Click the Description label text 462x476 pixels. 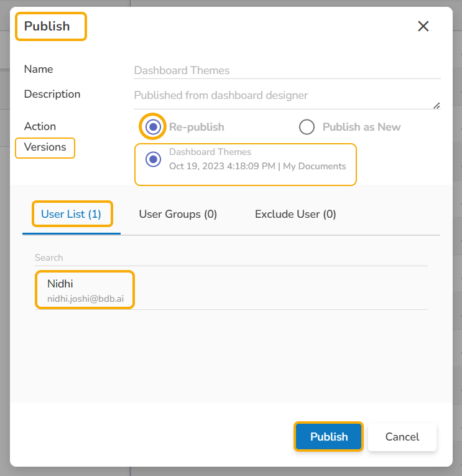pos(52,94)
